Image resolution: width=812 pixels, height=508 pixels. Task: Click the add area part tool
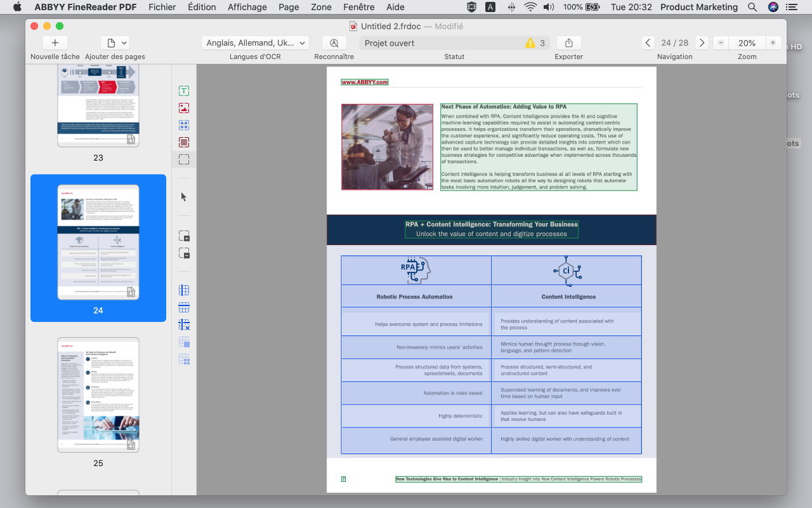click(x=184, y=236)
